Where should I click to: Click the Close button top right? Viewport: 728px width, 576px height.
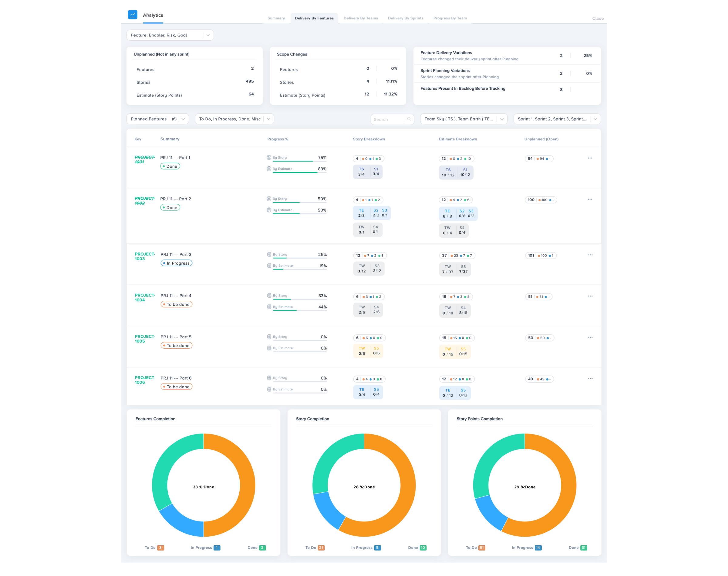(x=598, y=18)
